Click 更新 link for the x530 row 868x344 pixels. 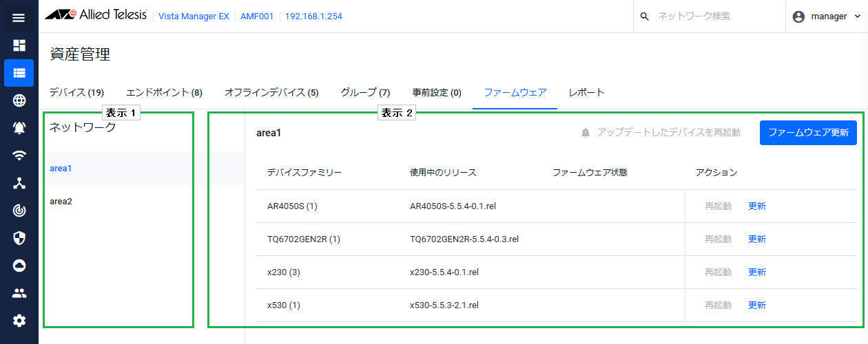click(757, 305)
